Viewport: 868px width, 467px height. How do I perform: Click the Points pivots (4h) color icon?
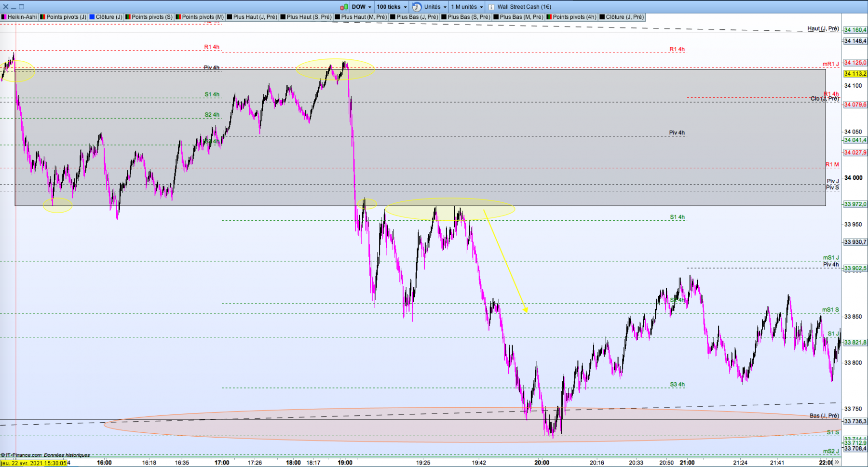549,17
